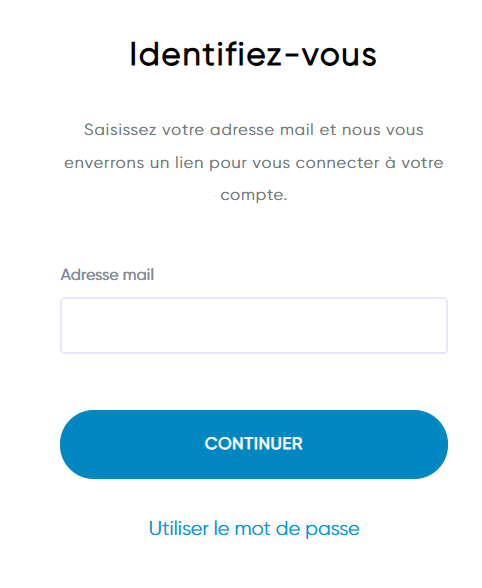Click the Adresse mail input field
The height and width of the screenshot is (588, 482).
tap(254, 325)
